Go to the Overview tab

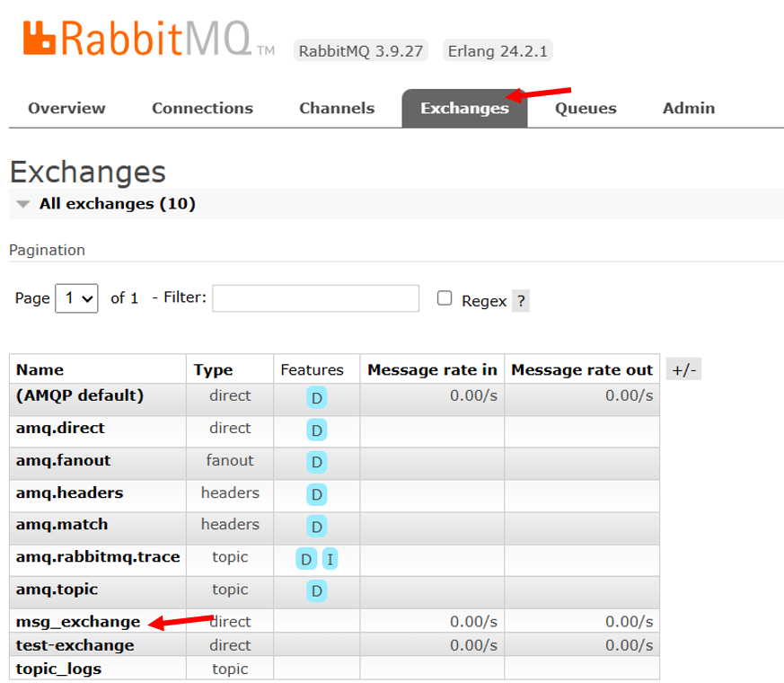66,108
